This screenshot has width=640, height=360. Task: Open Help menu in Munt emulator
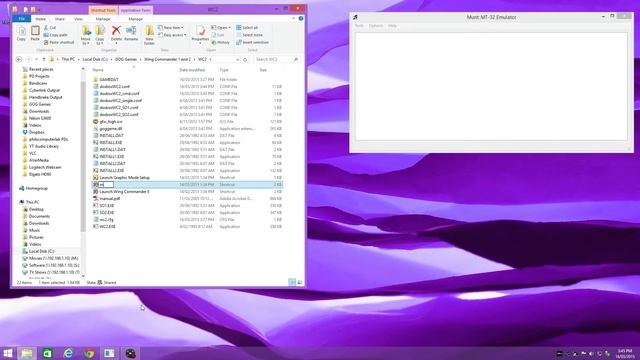392,26
